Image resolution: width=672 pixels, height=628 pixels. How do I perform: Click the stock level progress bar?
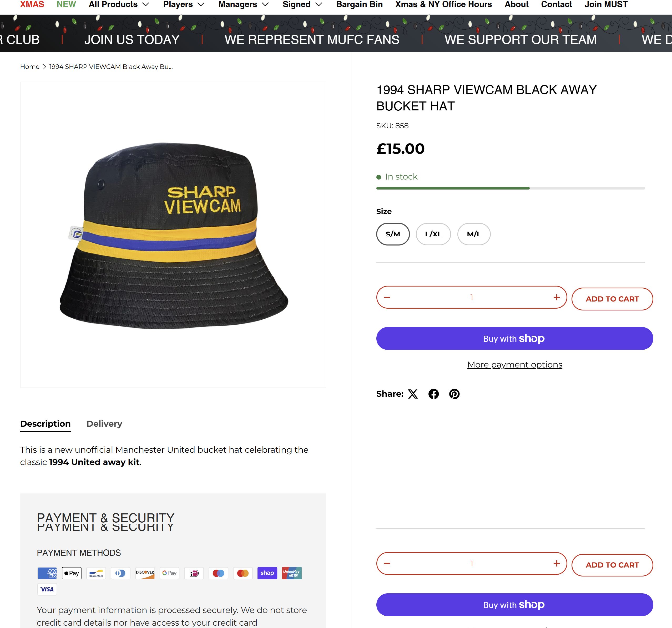click(x=511, y=188)
